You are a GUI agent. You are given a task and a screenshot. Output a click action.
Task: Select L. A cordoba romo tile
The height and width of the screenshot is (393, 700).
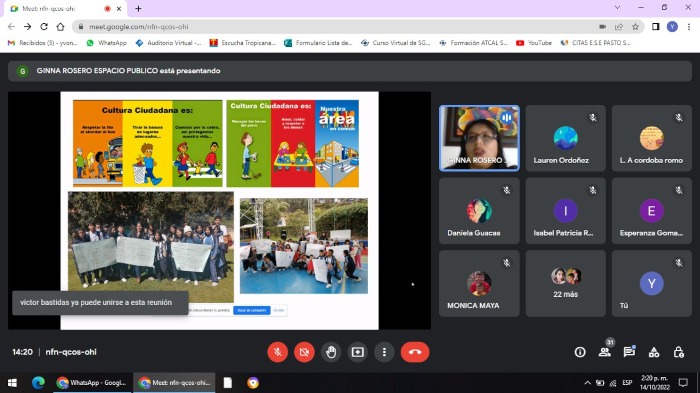point(651,138)
